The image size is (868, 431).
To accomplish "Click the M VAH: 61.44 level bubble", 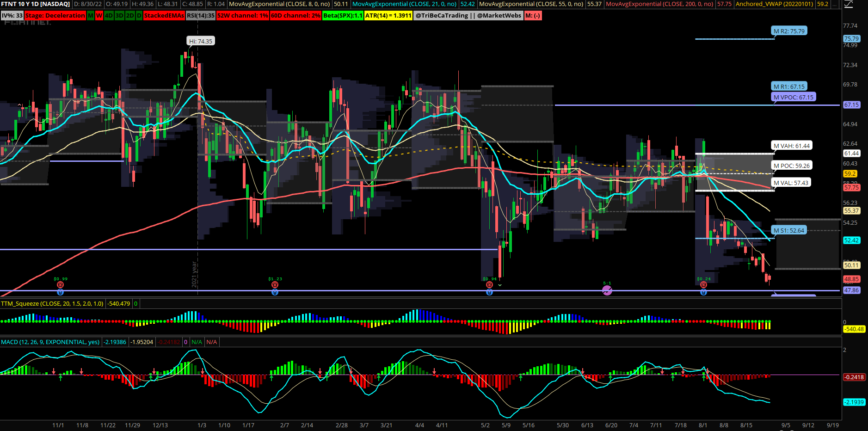I will pyautogui.click(x=792, y=146).
